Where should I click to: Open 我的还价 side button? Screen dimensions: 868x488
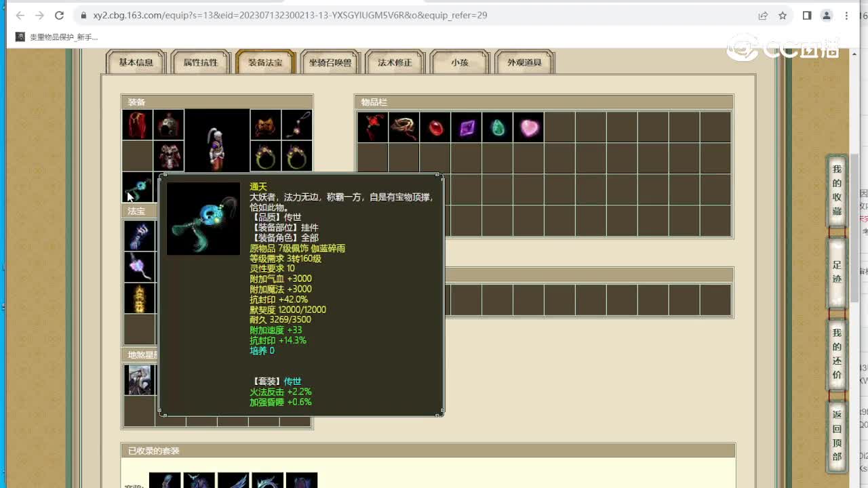coord(837,354)
